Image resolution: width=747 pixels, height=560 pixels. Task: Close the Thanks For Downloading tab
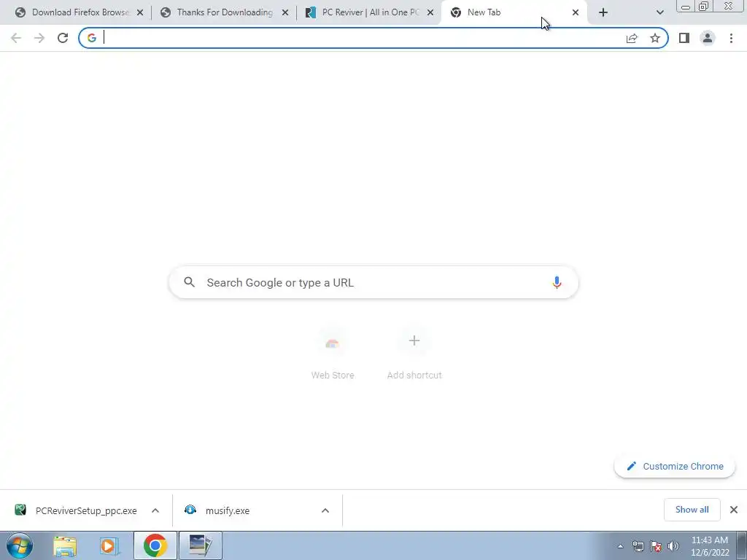[285, 13]
